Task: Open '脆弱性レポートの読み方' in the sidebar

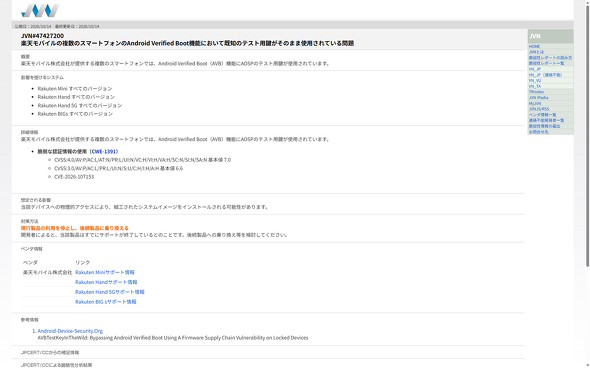Action: (550, 58)
